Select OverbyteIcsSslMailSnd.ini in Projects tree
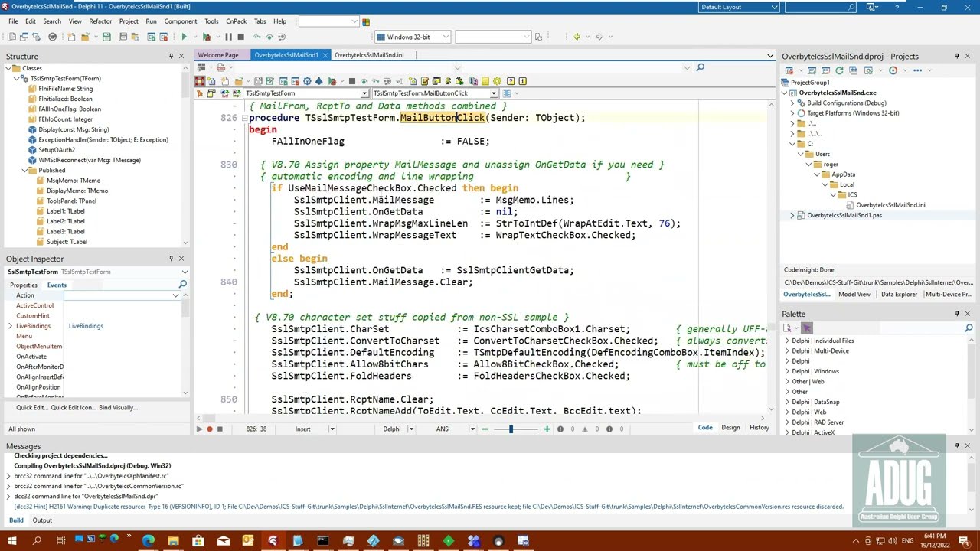Viewport: 980px width, 551px height. (890, 205)
